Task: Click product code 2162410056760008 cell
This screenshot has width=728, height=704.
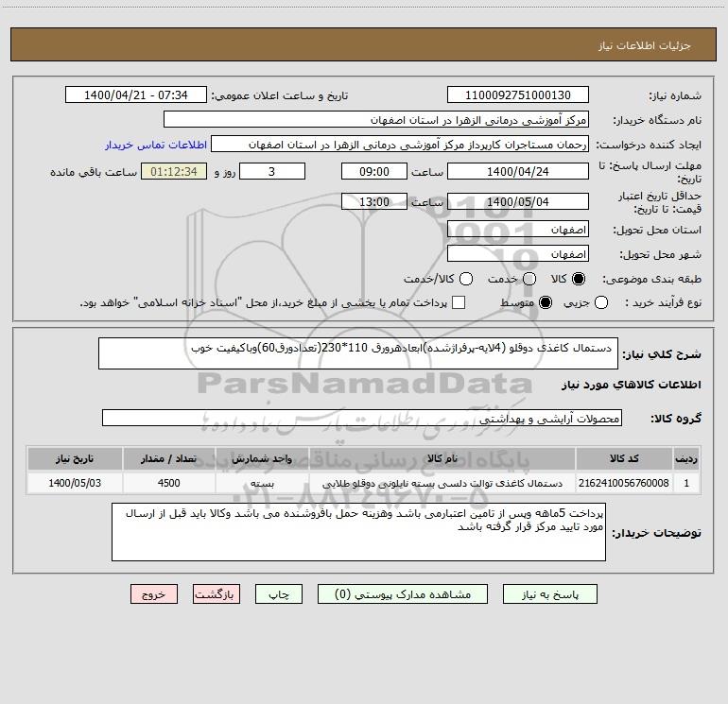Action: [x=624, y=483]
